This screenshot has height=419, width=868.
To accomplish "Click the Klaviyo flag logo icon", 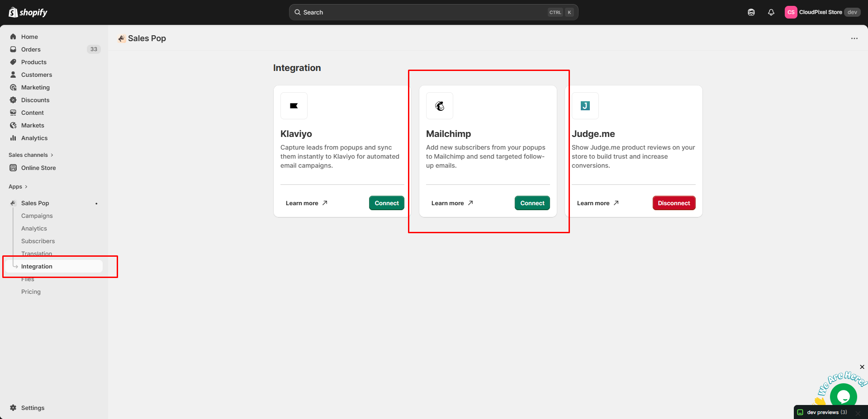I will [x=294, y=106].
